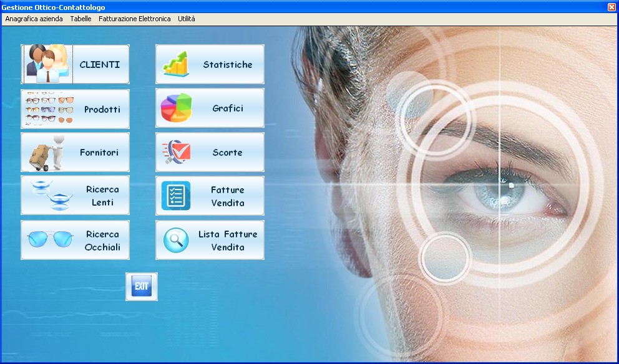This screenshot has height=364, width=619.
Task: Open the Anagrafica azienda menu
Action: pyautogui.click(x=34, y=19)
